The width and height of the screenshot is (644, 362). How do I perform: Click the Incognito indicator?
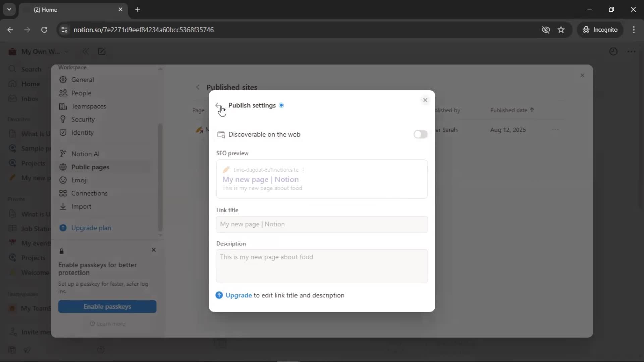click(x=600, y=30)
